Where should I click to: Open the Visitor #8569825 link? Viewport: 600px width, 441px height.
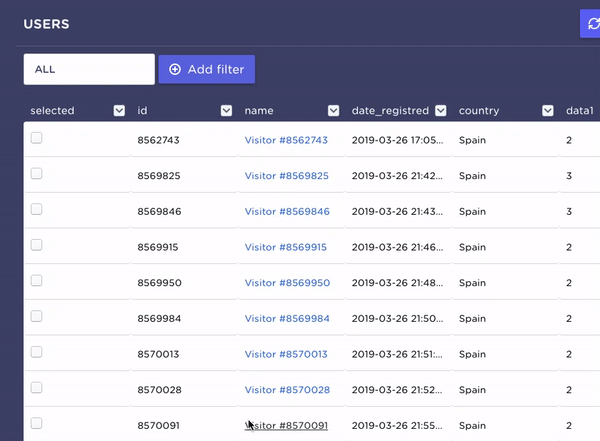coord(287,176)
